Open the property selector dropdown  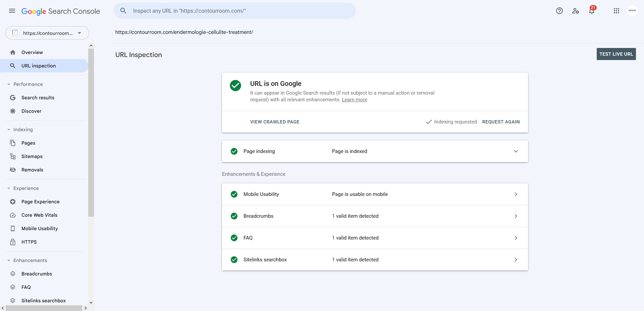pyautogui.click(x=47, y=33)
